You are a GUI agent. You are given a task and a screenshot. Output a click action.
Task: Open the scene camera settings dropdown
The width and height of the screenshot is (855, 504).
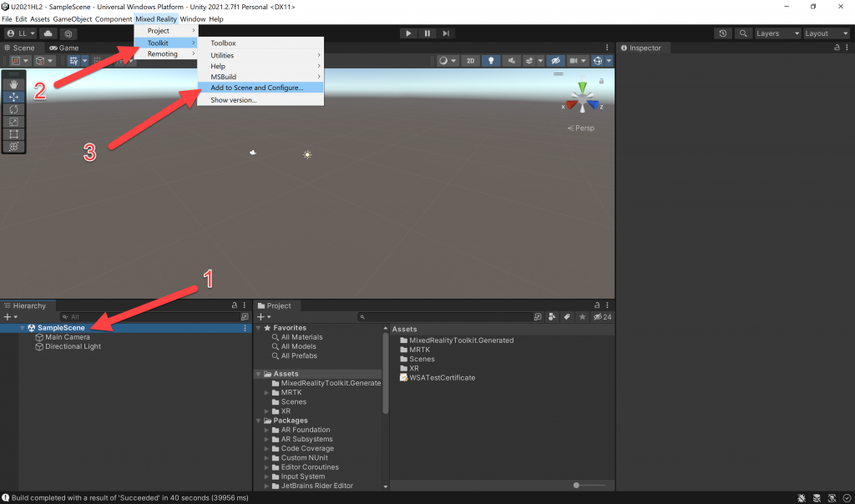[x=577, y=61]
